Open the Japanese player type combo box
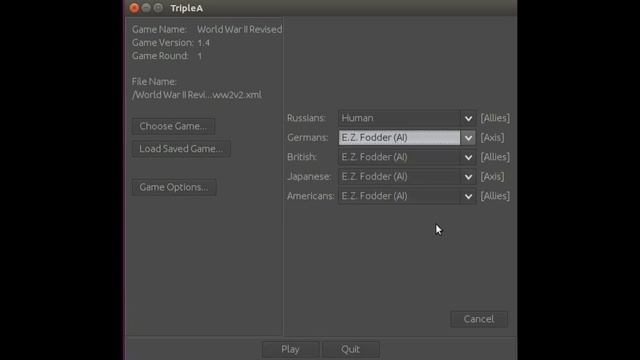640x360 pixels. point(407,177)
